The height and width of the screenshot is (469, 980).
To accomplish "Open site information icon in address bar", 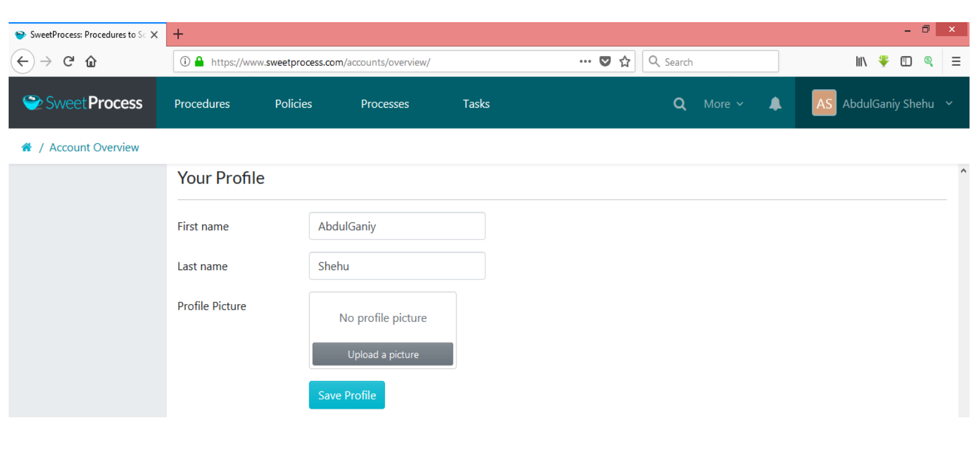I will coord(185,62).
